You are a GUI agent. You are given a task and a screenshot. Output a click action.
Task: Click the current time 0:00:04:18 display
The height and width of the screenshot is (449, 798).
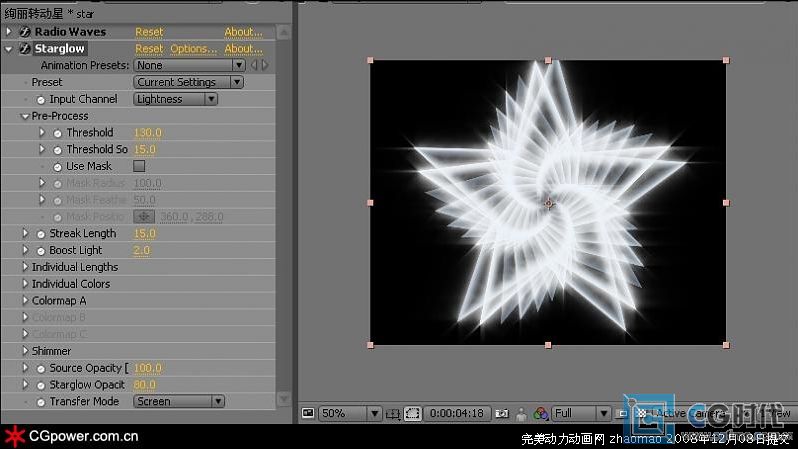pos(456,413)
